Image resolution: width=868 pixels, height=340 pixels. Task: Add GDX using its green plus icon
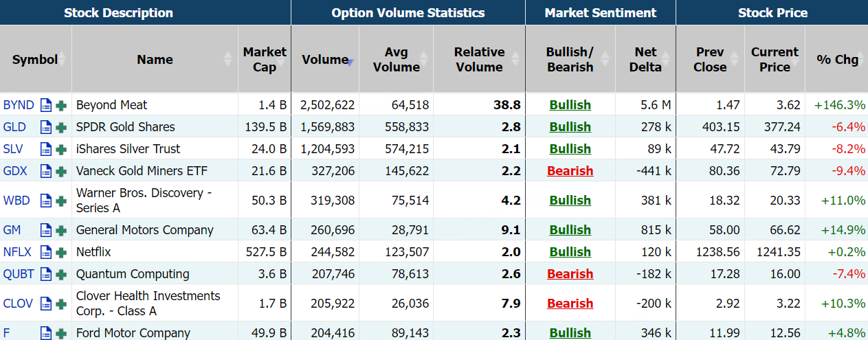[61, 172]
